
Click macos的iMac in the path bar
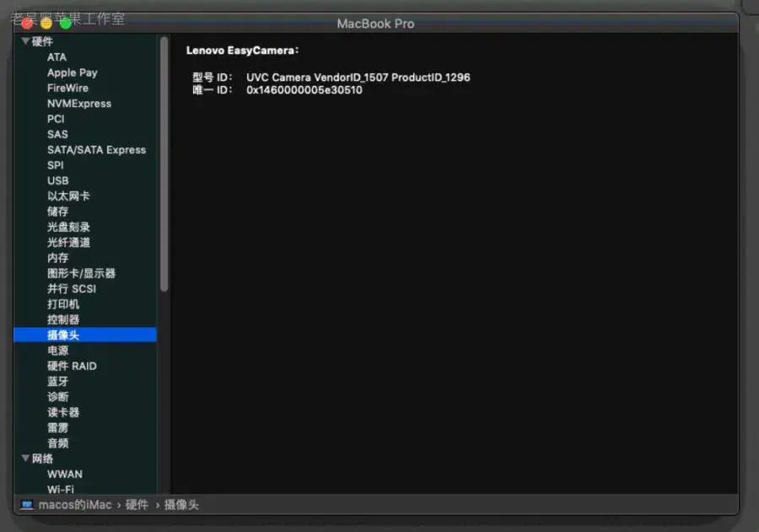(75, 505)
